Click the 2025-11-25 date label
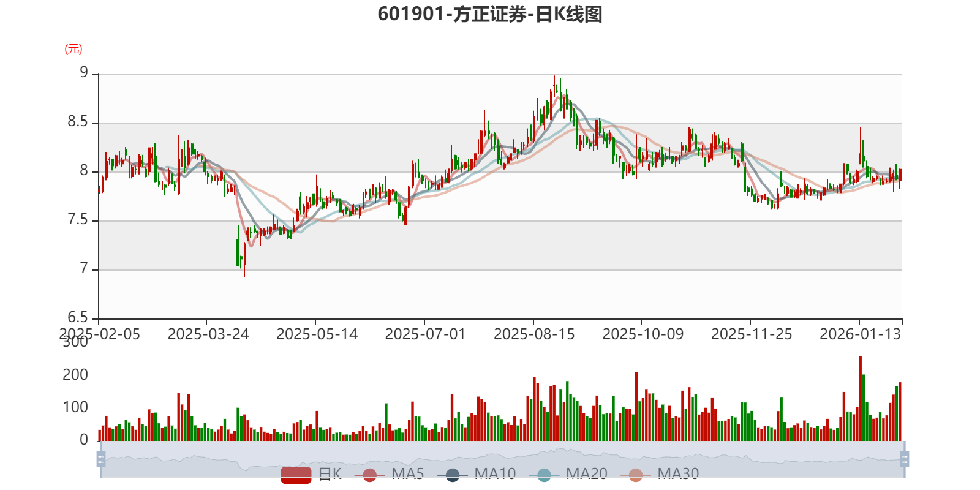Image resolution: width=980 pixels, height=490 pixels. [752, 334]
